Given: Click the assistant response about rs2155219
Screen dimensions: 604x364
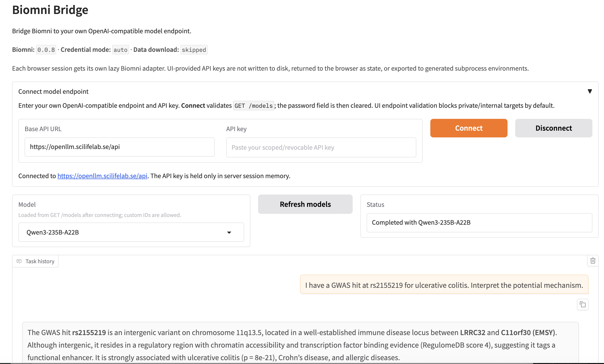Looking at the screenshot, I should (300, 344).
